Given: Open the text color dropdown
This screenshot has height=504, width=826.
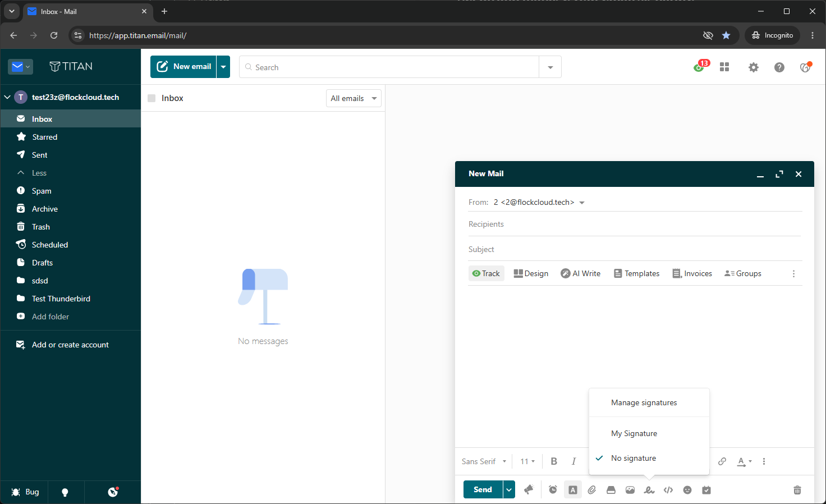Looking at the screenshot, I should coord(744,461).
